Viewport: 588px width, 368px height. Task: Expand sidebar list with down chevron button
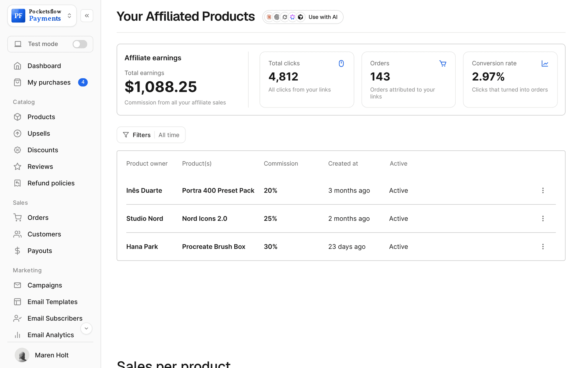click(86, 328)
